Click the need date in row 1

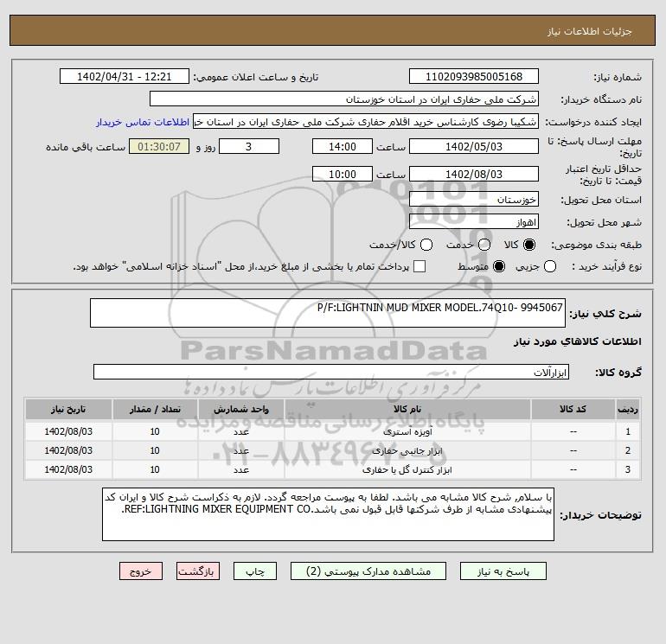68,431
